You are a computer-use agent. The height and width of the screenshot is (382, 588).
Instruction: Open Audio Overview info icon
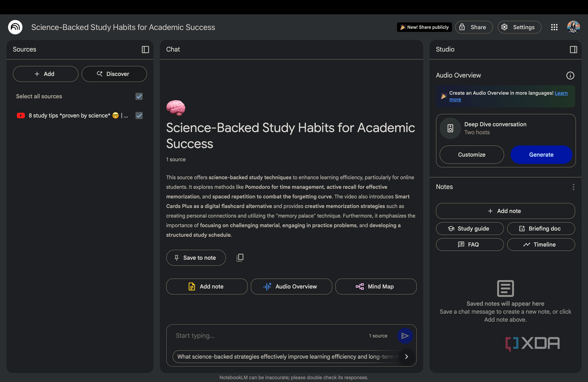tap(570, 76)
